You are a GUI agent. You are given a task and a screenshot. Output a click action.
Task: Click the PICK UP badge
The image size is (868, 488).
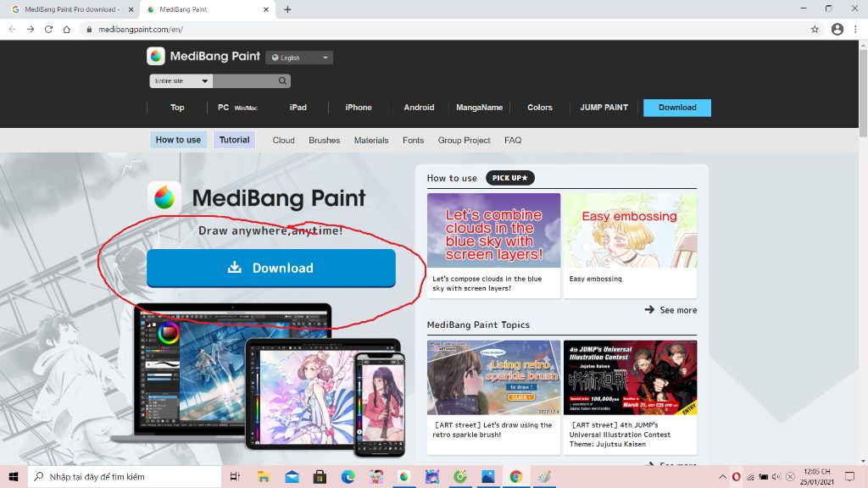[x=509, y=178]
